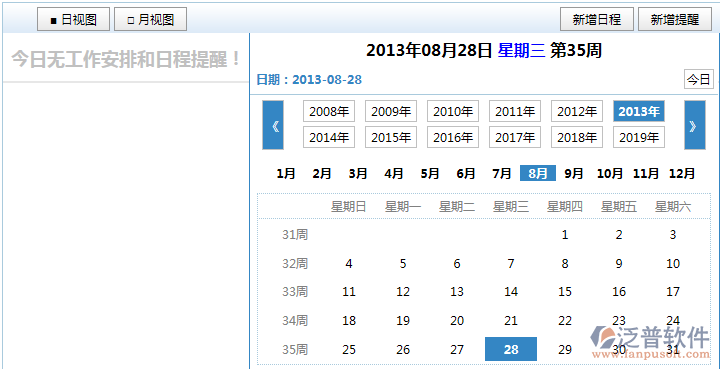The width and height of the screenshot is (720, 370).
Task: Select day 11 in calendar
Action: point(349,292)
